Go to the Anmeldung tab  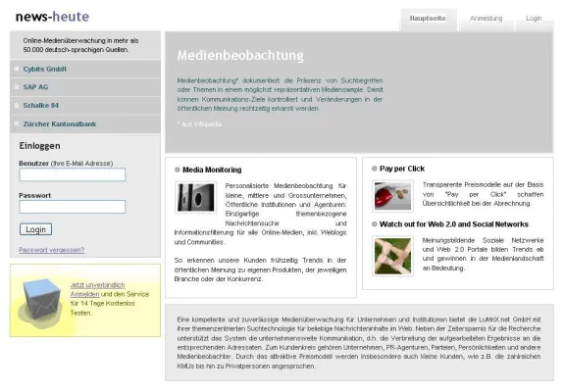pyautogui.click(x=486, y=19)
